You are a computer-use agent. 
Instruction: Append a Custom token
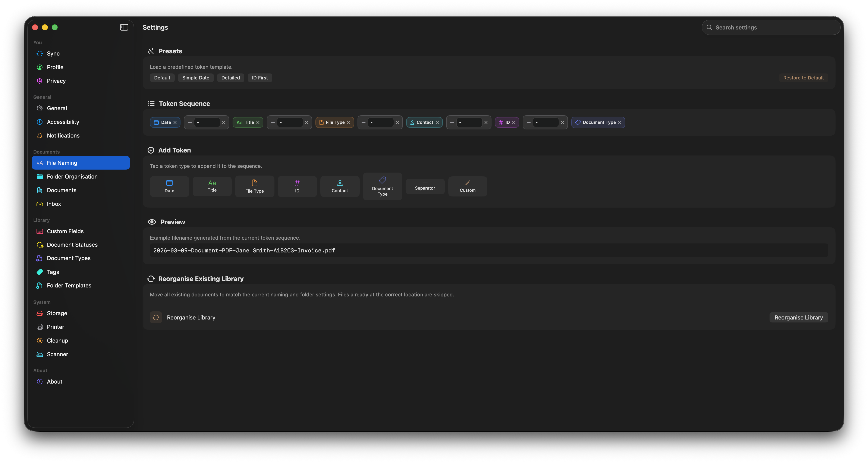tap(467, 186)
